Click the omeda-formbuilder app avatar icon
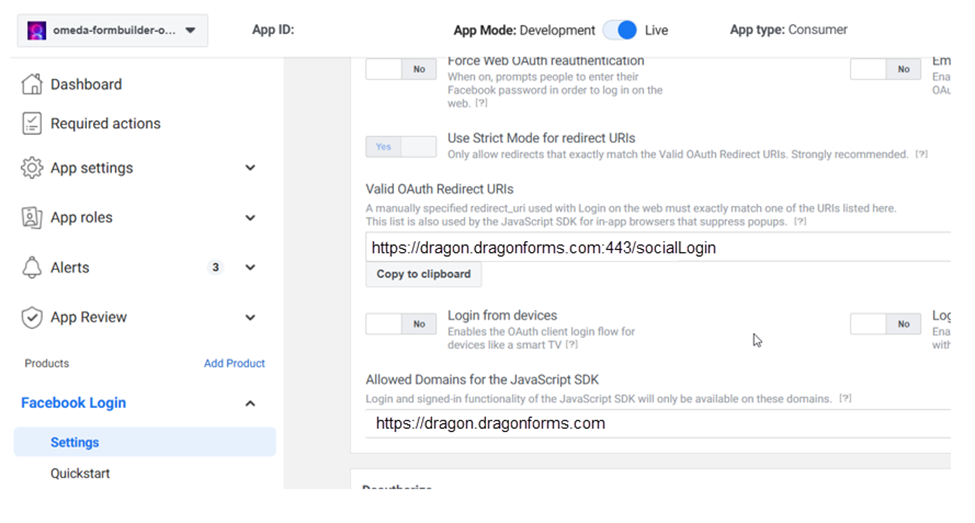This screenshot has height=523, width=975. (x=37, y=30)
